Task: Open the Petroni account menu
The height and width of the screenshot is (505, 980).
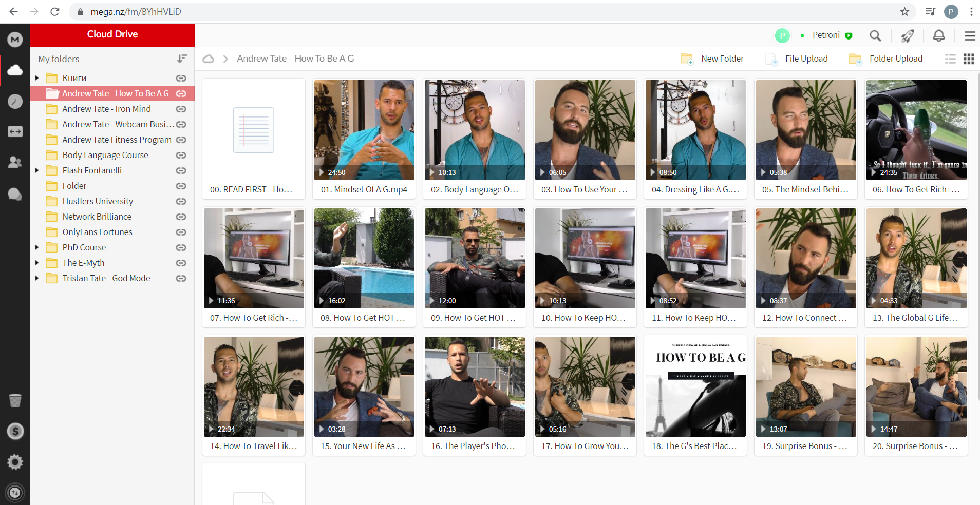Action: [826, 35]
